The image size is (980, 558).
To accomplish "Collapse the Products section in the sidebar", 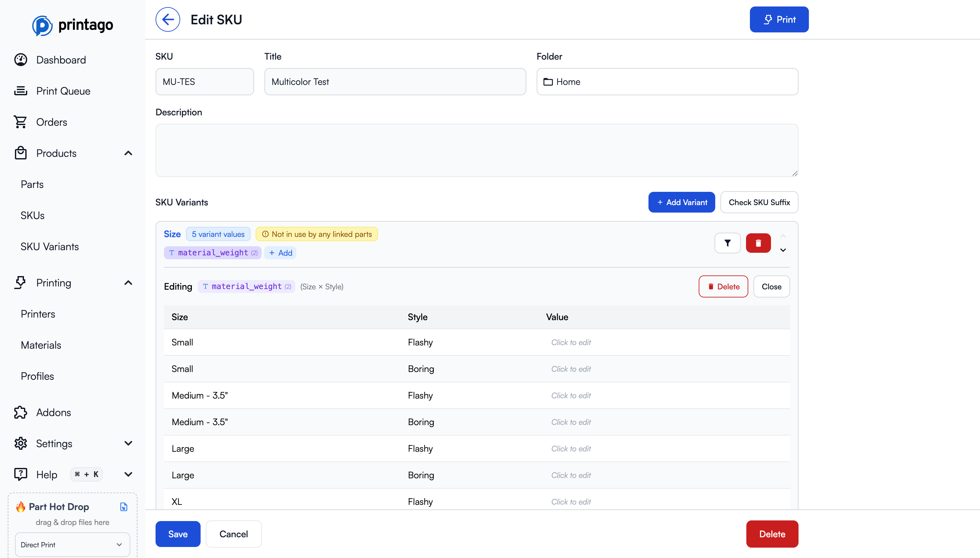I will [x=128, y=153].
